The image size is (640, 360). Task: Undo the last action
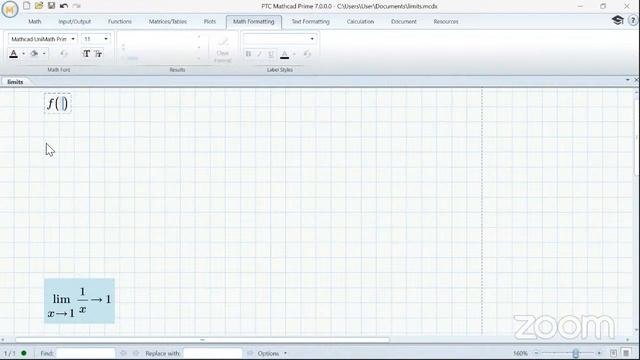pos(64,6)
